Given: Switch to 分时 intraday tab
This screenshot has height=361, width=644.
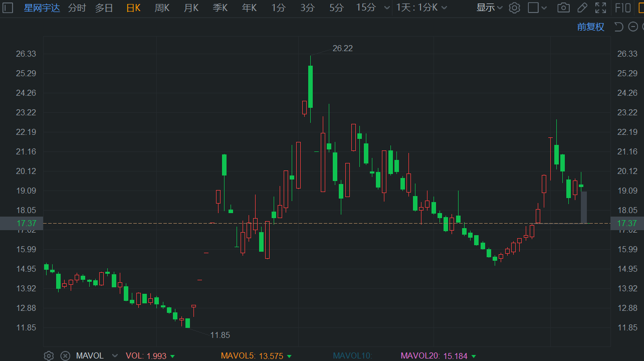Looking at the screenshot, I should coord(77,8).
